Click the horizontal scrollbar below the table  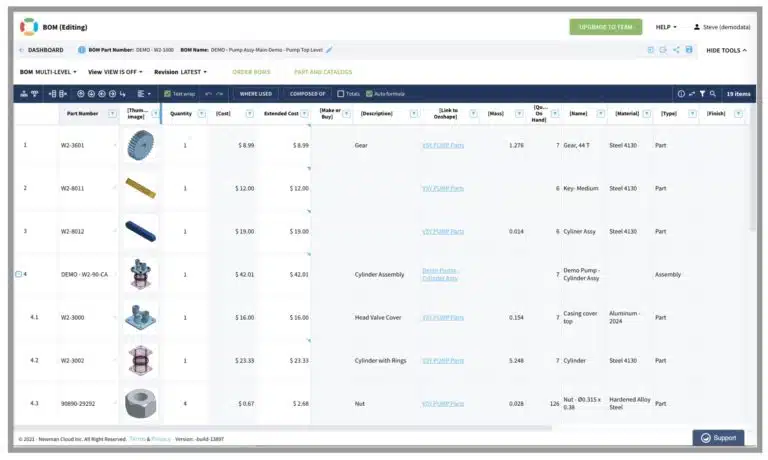coord(283,428)
